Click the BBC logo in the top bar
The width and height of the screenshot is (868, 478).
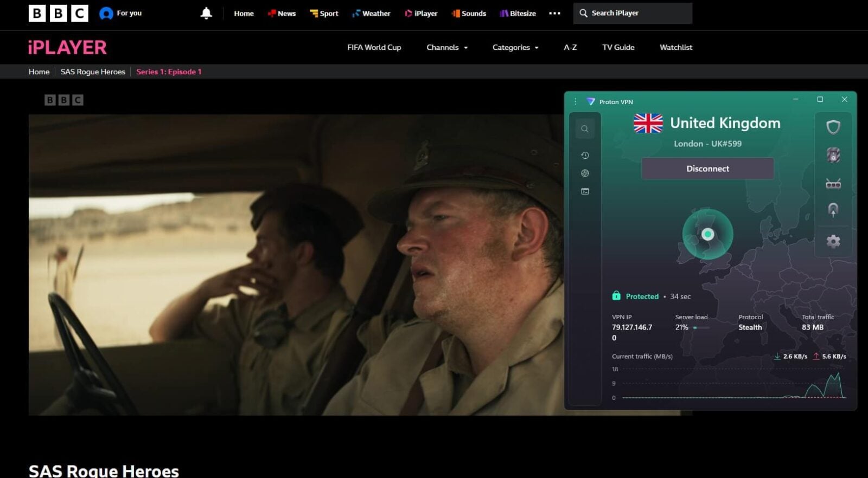coord(58,13)
